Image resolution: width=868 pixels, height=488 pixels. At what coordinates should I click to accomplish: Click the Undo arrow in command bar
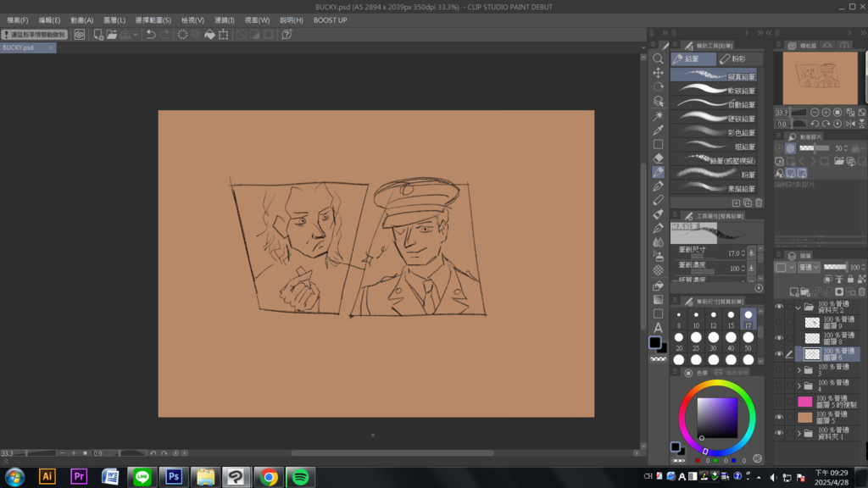151,34
